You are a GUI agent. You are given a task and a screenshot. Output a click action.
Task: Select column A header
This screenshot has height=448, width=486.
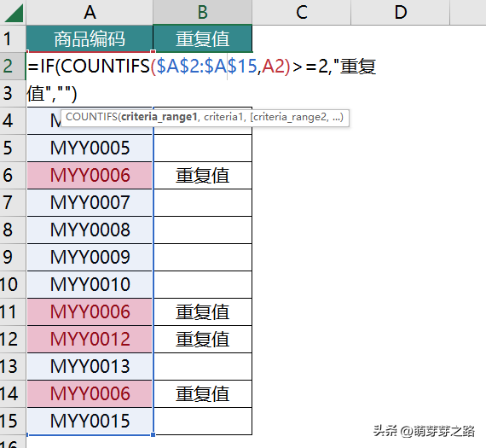click(x=90, y=13)
